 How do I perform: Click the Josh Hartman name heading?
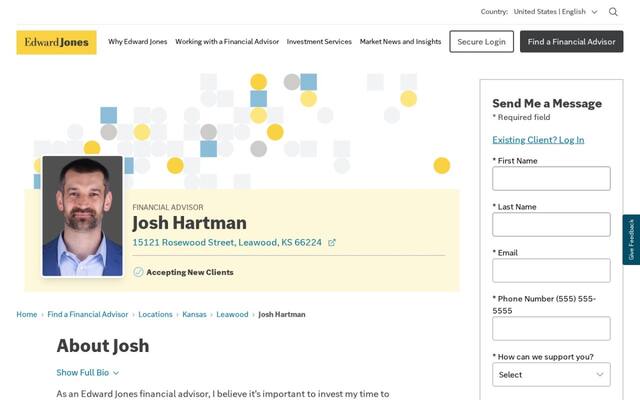pyautogui.click(x=189, y=223)
